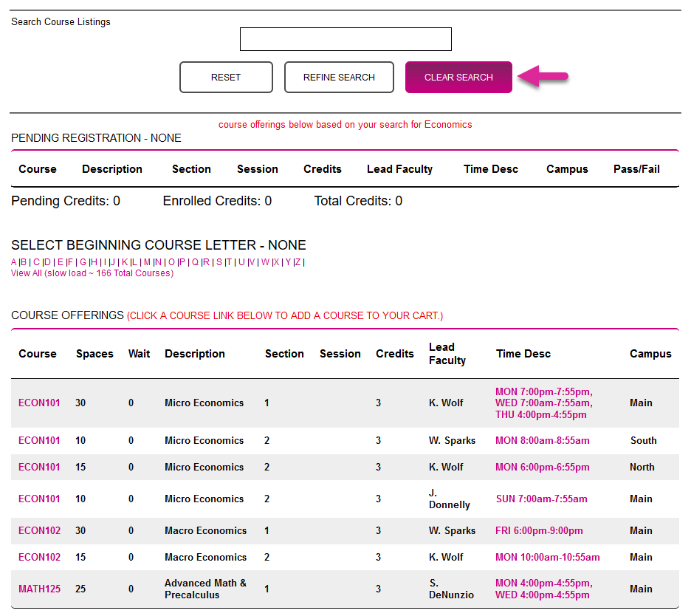Select beginning course letter M
691x616 pixels.
[147, 262]
